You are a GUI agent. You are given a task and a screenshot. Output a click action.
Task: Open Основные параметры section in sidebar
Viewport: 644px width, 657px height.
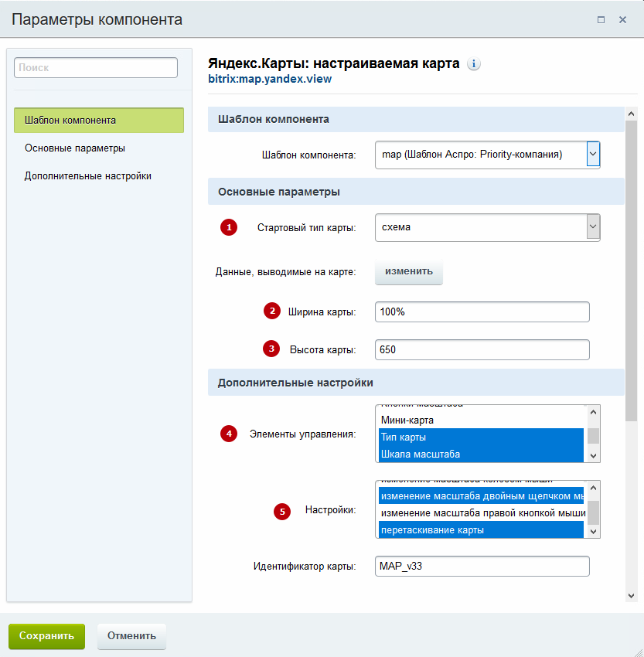75,148
